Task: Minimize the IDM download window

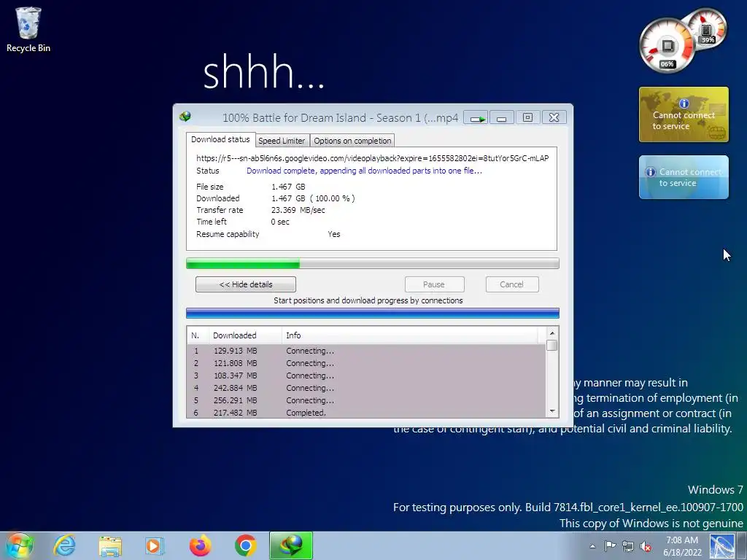Action: pyautogui.click(x=501, y=117)
